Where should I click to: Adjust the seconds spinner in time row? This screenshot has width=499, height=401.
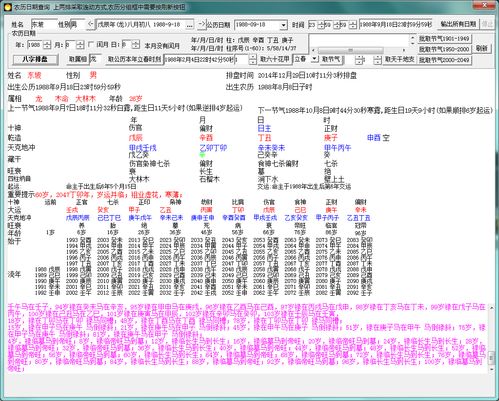click(353, 25)
